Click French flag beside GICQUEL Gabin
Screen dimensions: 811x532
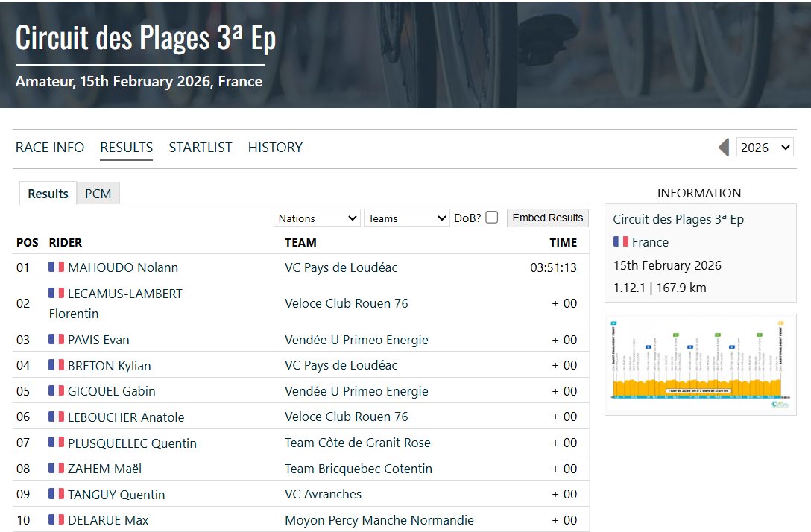tap(57, 390)
